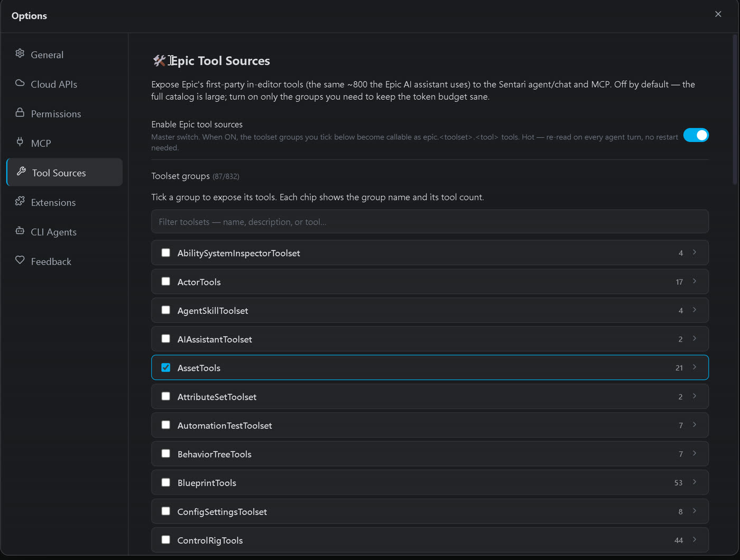
Task: Expand the AgentSkillToolset chevron
Action: pos(695,310)
